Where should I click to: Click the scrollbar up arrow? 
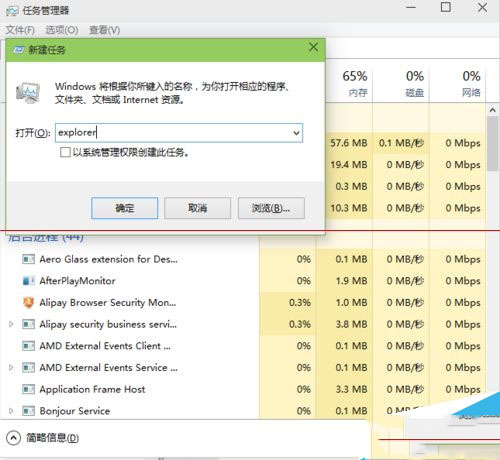[x=493, y=110]
